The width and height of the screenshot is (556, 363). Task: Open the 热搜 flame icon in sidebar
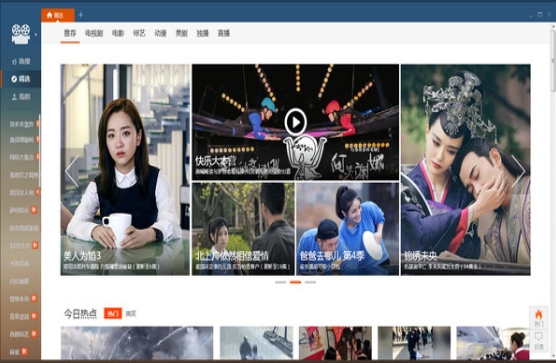click(14, 62)
